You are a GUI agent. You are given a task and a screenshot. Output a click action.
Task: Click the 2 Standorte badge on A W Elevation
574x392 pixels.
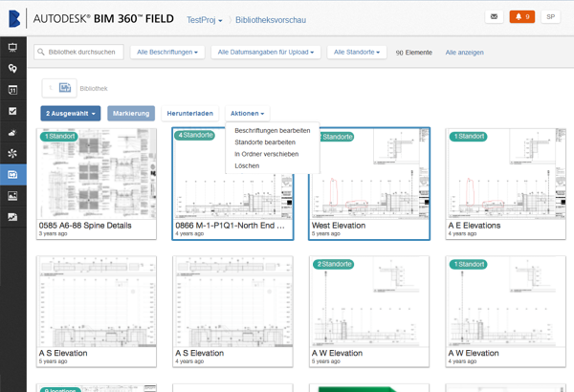click(334, 264)
